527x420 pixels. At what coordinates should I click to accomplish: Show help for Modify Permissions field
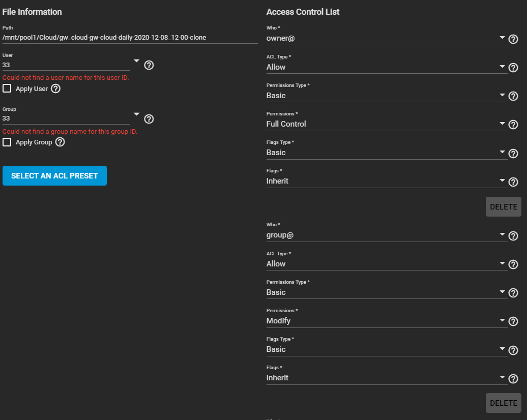pyautogui.click(x=513, y=321)
